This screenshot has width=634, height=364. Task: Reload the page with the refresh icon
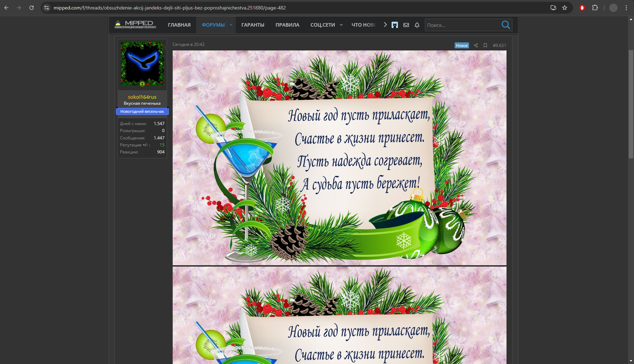coord(32,8)
